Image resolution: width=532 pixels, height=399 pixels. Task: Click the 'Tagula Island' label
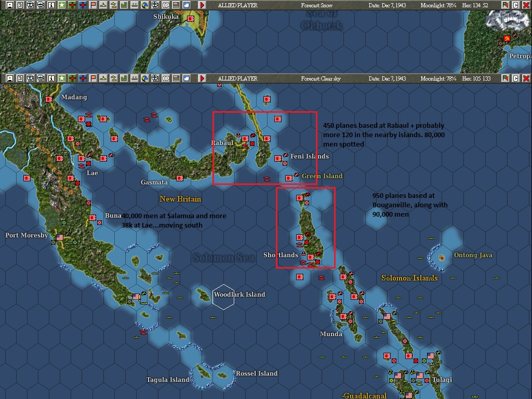168,379
